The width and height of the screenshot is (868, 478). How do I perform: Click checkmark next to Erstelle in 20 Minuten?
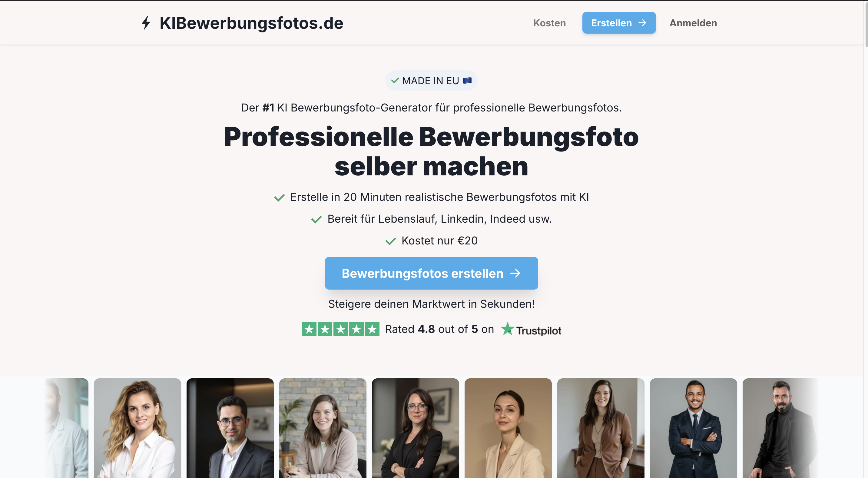click(x=279, y=198)
